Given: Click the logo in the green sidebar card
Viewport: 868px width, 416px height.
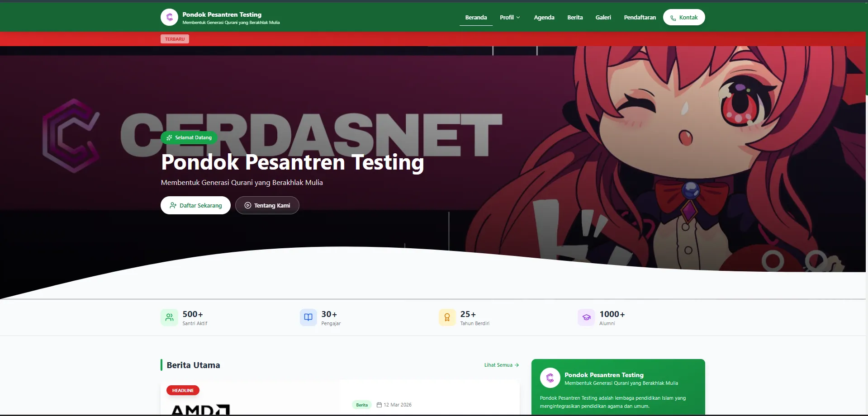Looking at the screenshot, I should click(550, 378).
